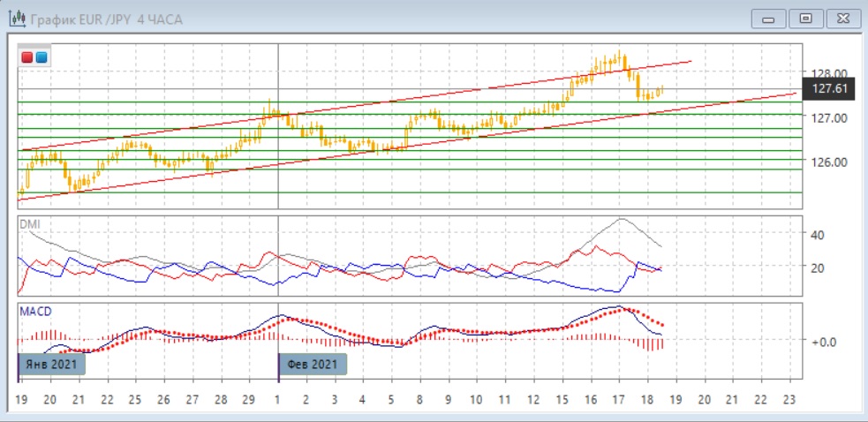
Task: Click date label 12 on time axis
Action: (x=533, y=400)
